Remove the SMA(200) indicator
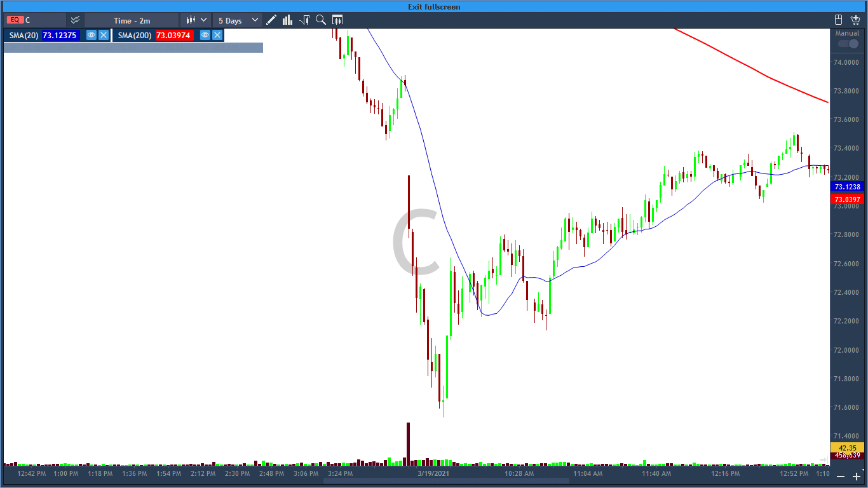 [217, 35]
